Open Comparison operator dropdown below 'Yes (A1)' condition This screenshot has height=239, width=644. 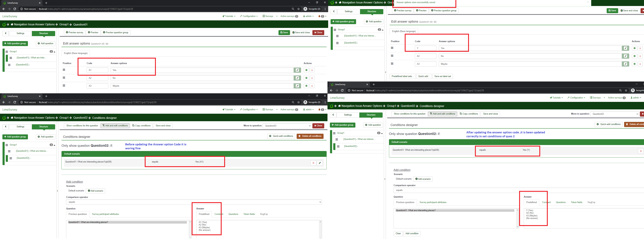194,202
